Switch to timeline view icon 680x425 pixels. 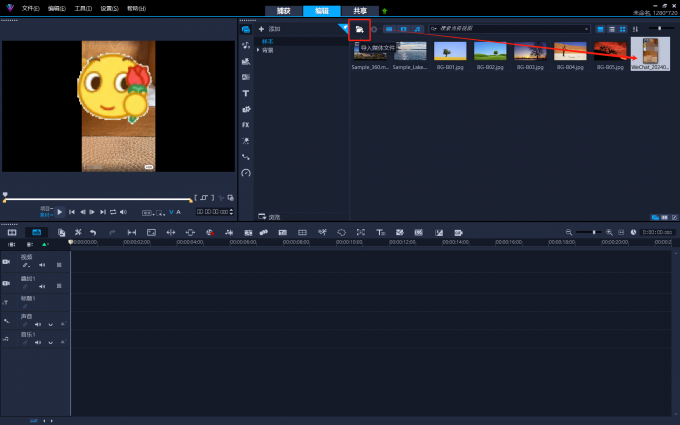pos(37,232)
